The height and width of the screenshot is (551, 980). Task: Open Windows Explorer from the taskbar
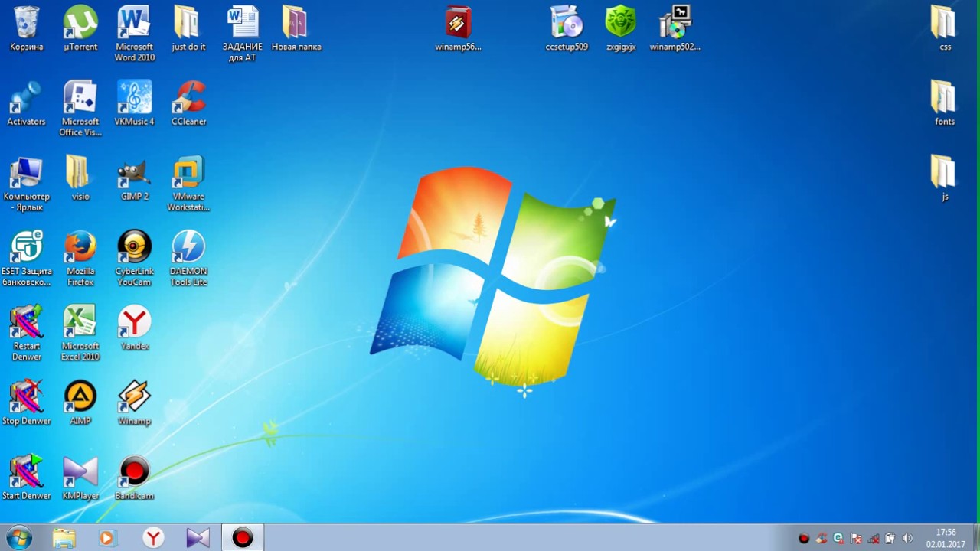tap(64, 538)
